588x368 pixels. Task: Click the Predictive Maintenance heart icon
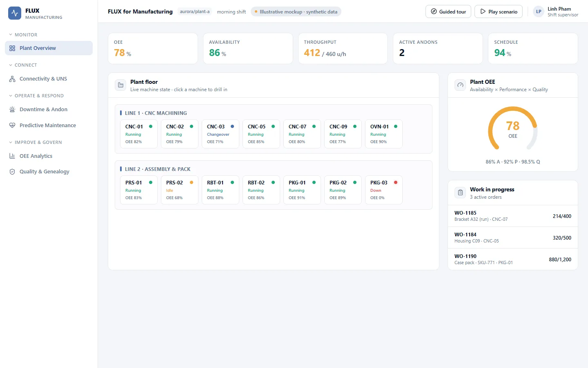12,126
